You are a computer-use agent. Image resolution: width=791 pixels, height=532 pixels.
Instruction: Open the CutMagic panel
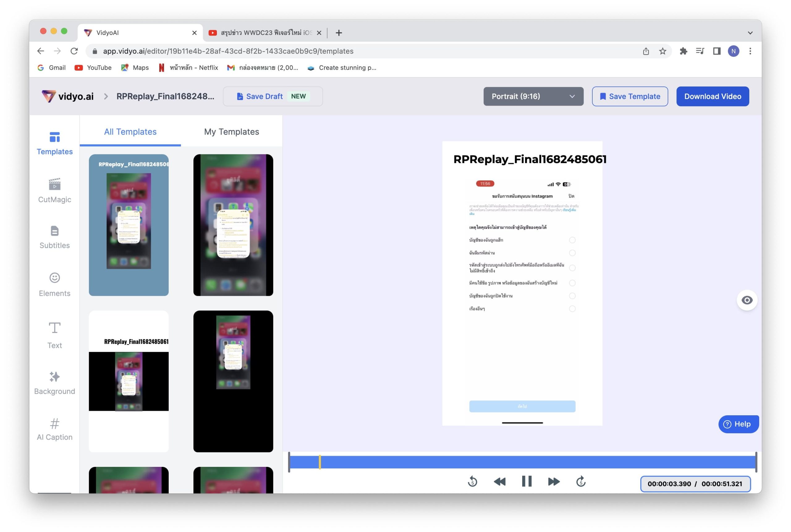tap(54, 190)
